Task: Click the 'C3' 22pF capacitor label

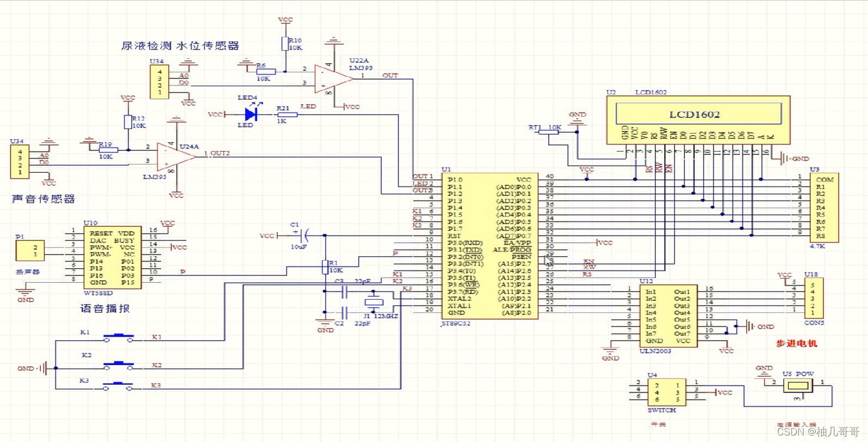Action: point(339,281)
